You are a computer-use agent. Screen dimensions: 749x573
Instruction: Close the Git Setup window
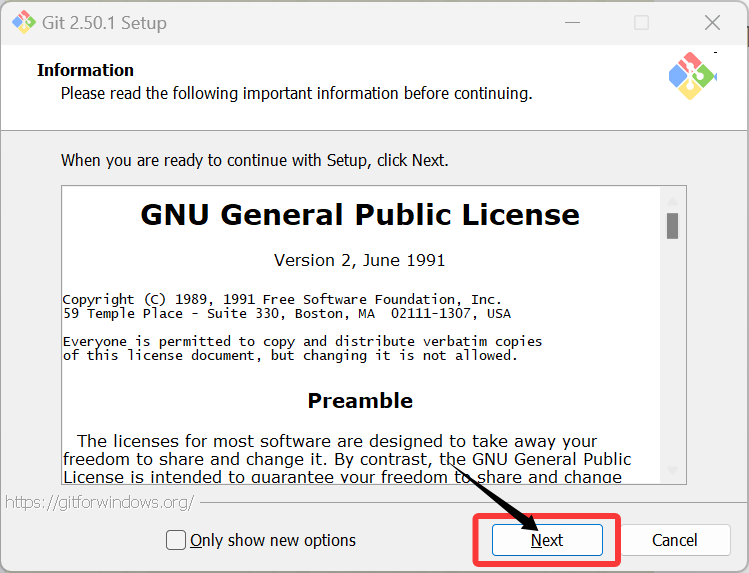click(712, 22)
